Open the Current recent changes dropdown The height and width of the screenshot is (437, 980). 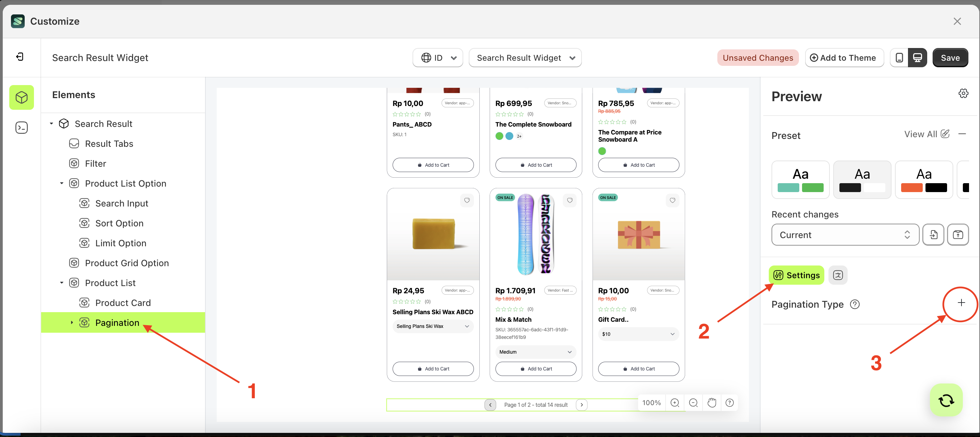tap(845, 235)
